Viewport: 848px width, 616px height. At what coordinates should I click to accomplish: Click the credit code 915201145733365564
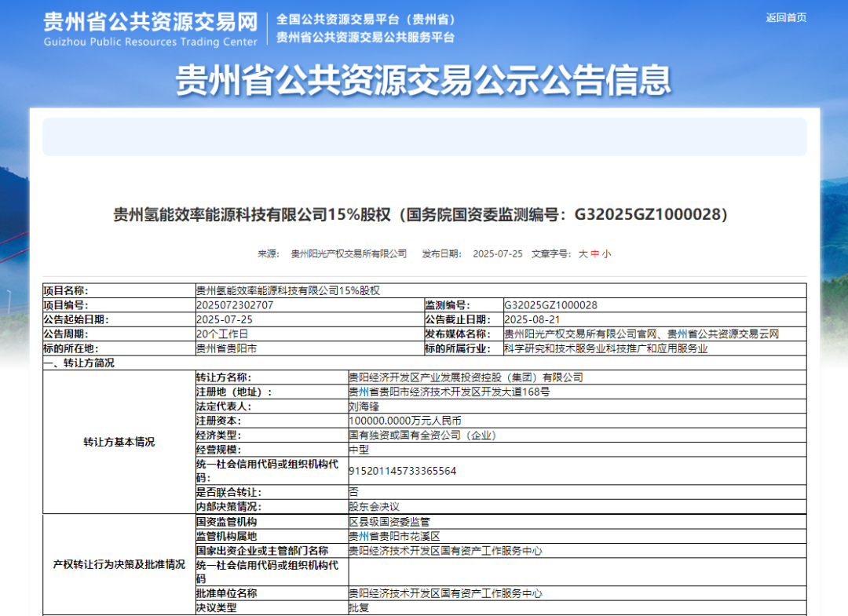tap(403, 471)
